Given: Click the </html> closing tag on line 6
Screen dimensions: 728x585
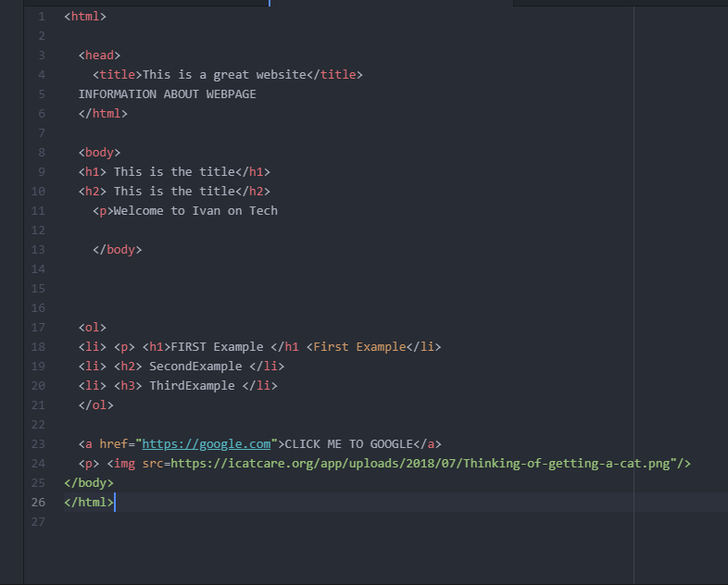Looking at the screenshot, I should coord(103,114).
